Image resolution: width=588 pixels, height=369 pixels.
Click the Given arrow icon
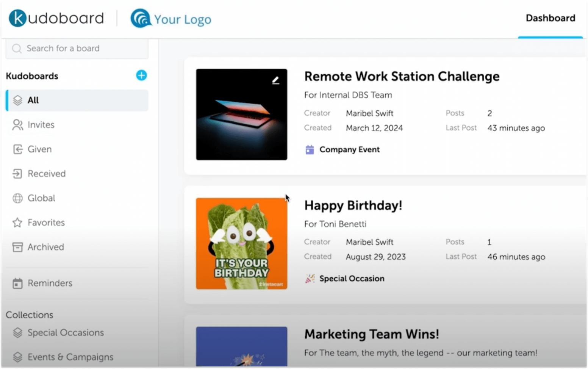(18, 149)
